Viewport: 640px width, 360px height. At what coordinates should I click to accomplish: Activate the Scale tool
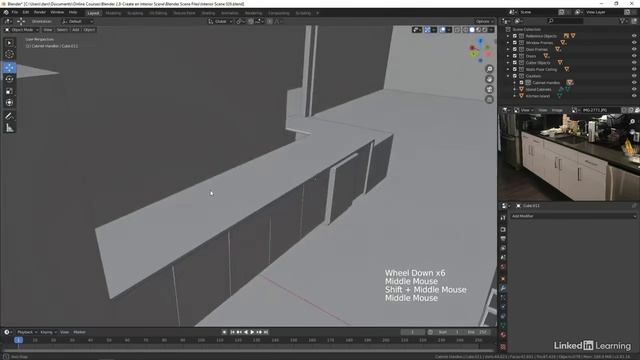click(9, 91)
